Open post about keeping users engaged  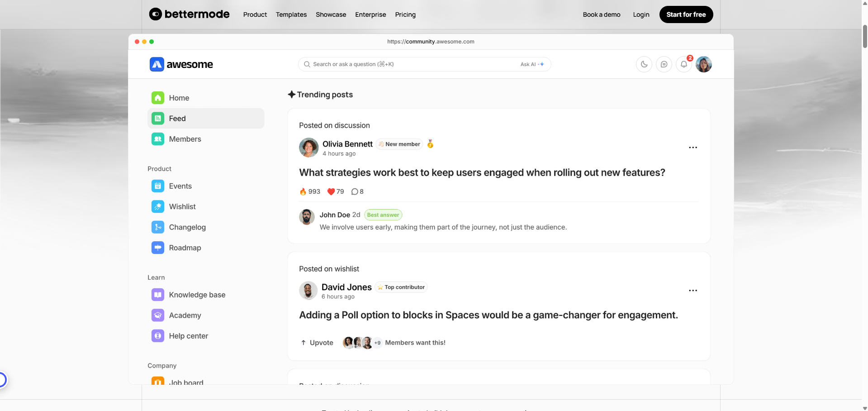click(x=482, y=172)
